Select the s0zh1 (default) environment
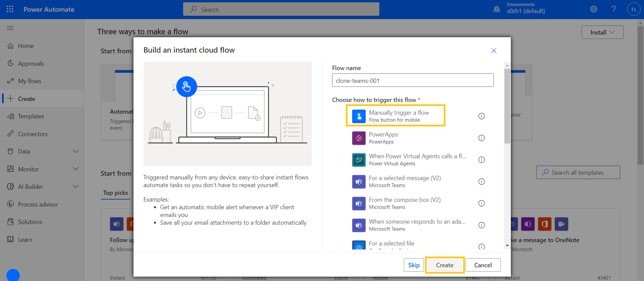This screenshot has height=281, width=644. coord(526,11)
